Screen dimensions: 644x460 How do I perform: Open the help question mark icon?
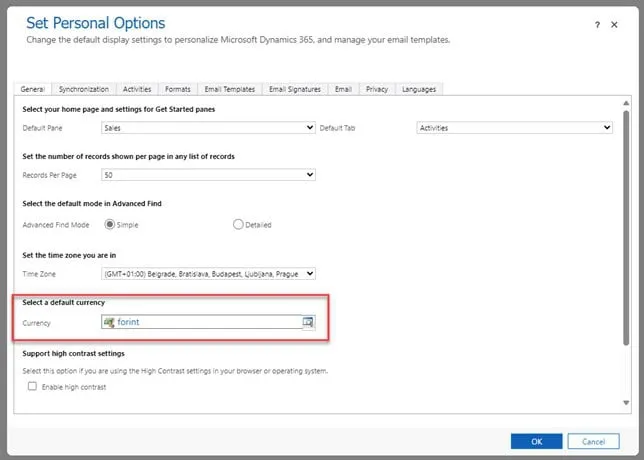[597, 25]
